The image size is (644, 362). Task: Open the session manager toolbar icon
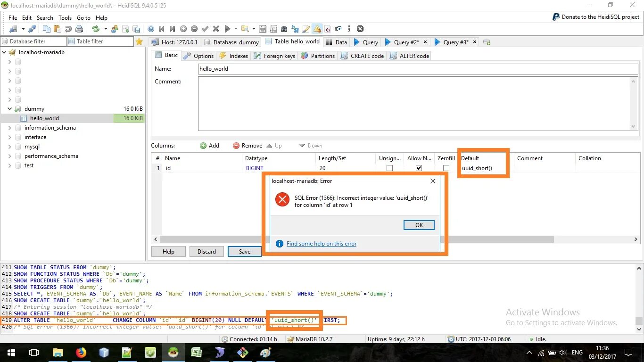click(x=13, y=29)
